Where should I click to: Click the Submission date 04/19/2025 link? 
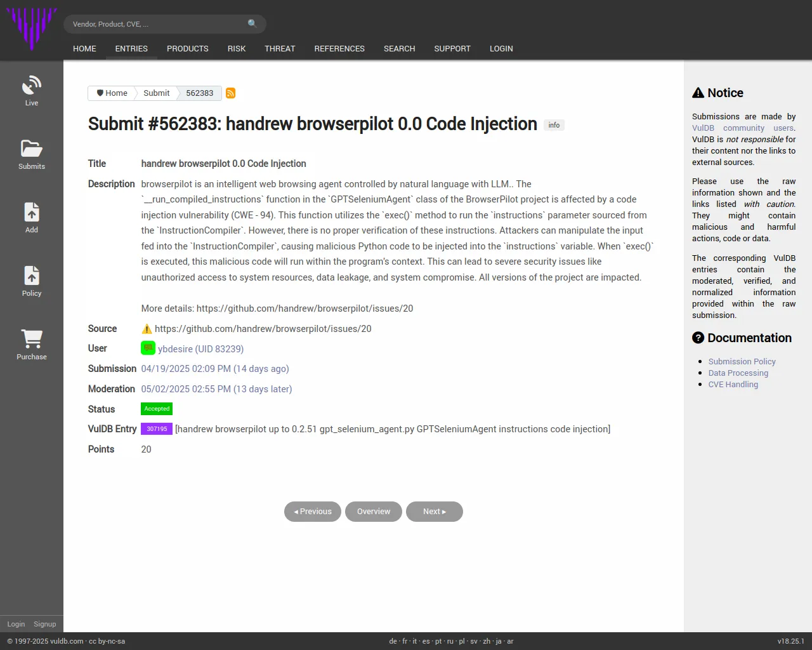point(215,369)
